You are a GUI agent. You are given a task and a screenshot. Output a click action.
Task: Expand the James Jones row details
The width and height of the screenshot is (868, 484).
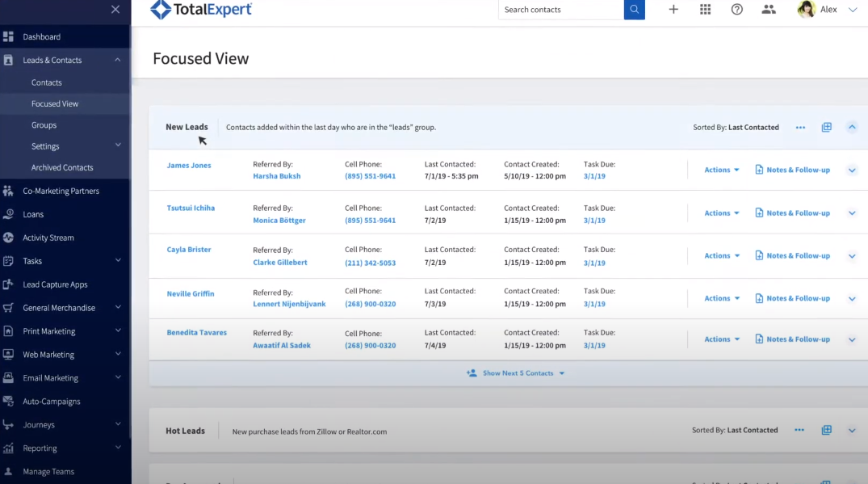(852, 170)
